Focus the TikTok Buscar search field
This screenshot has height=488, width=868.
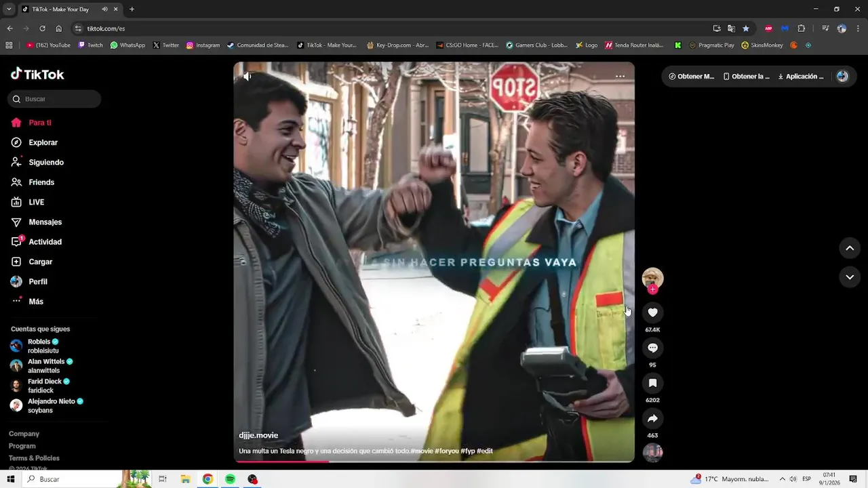point(54,99)
